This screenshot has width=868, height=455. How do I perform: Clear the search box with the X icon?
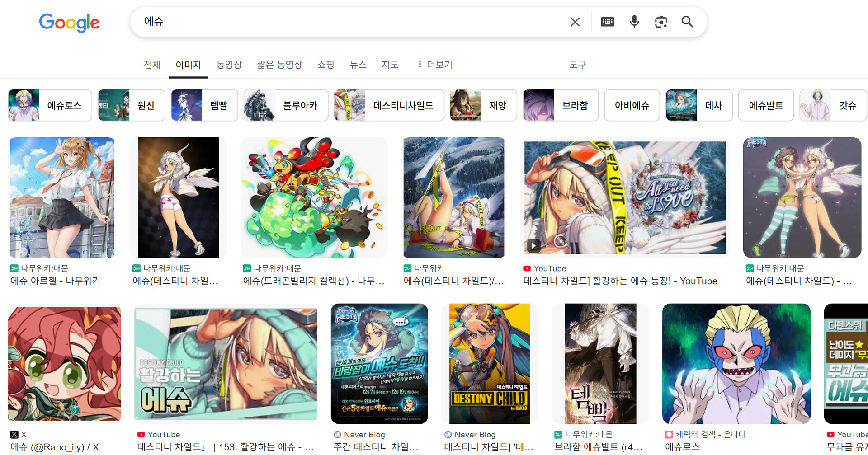click(575, 22)
